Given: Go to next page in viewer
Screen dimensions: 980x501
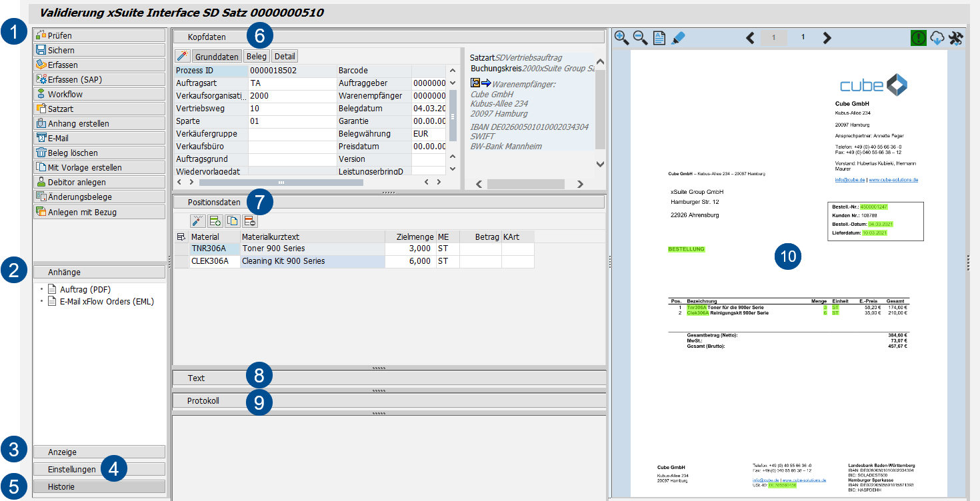Looking at the screenshot, I should click(827, 38).
